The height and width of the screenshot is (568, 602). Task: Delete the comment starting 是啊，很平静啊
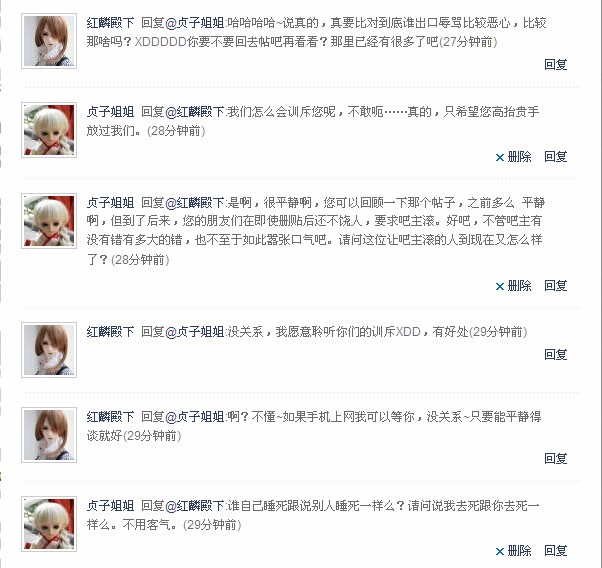513,286
